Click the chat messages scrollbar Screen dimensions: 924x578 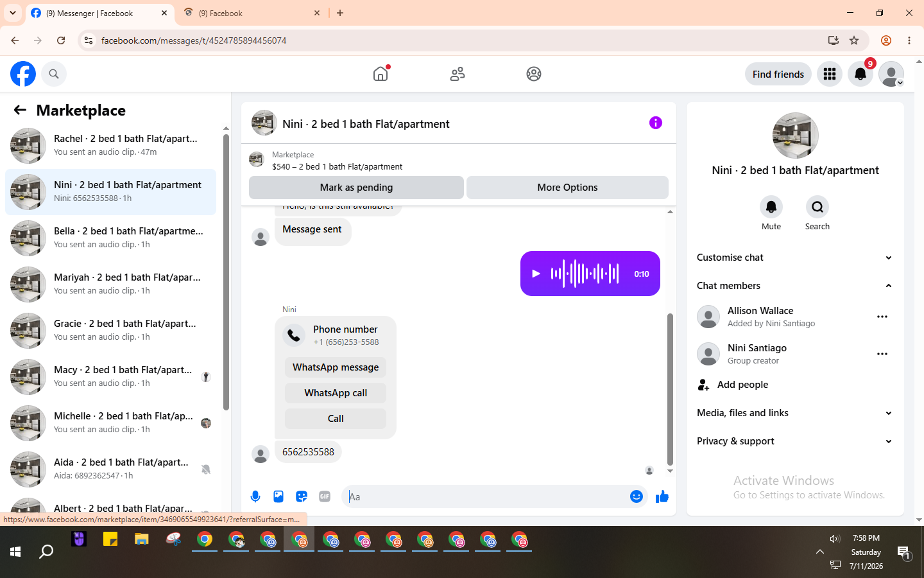tap(670, 389)
